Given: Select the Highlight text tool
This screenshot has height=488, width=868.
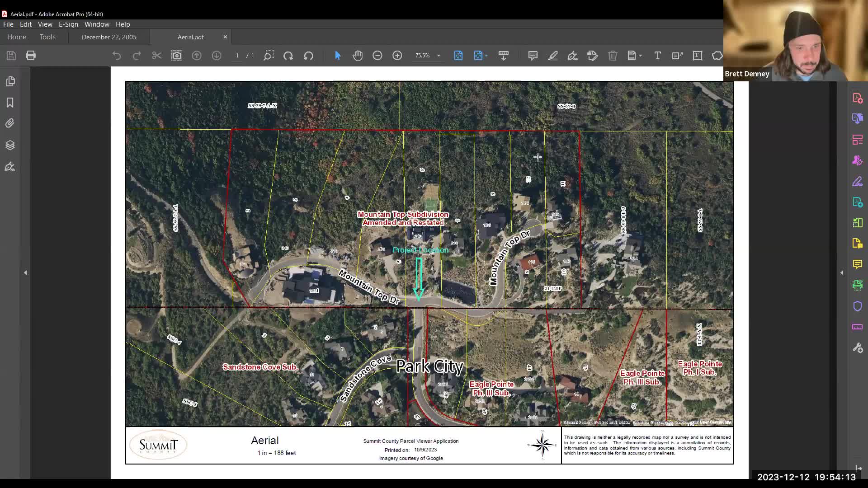Looking at the screenshot, I should tap(553, 56).
